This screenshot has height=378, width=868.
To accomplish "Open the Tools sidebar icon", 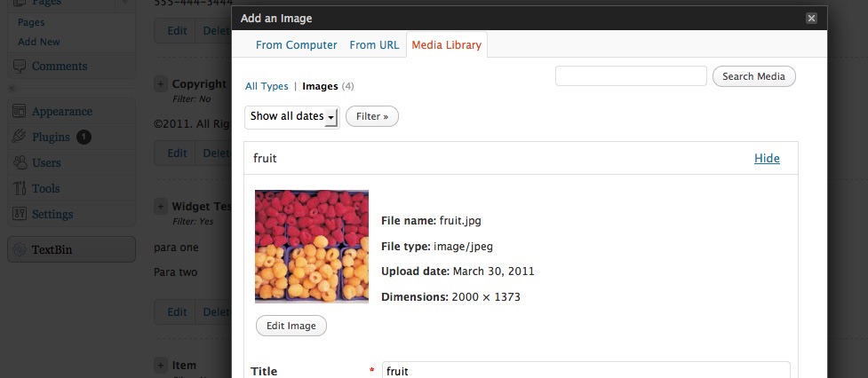I will pyautogui.click(x=20, y=188).
